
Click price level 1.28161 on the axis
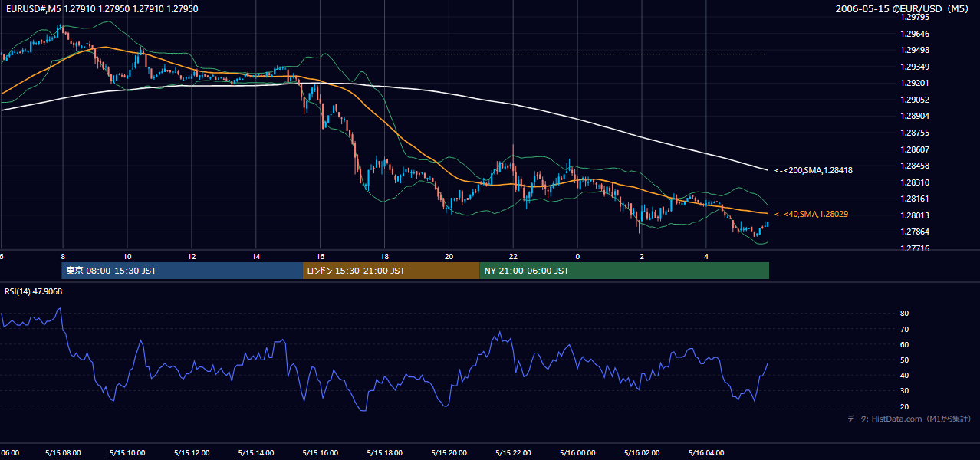coord(915,199)
